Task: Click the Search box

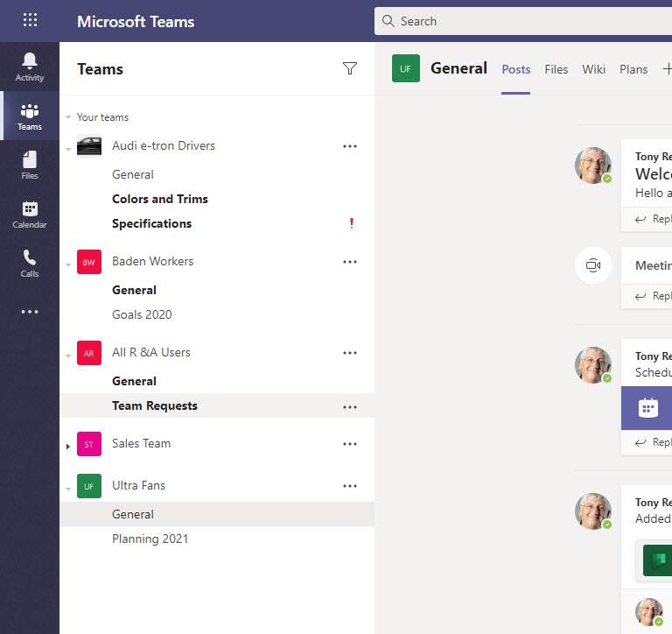Action: [x=523, y=21]
